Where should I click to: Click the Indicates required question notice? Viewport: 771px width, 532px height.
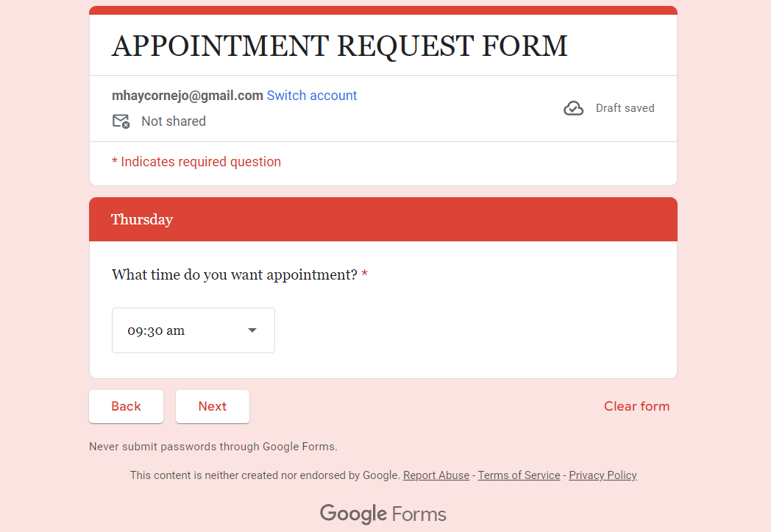(x=196, y=162)
